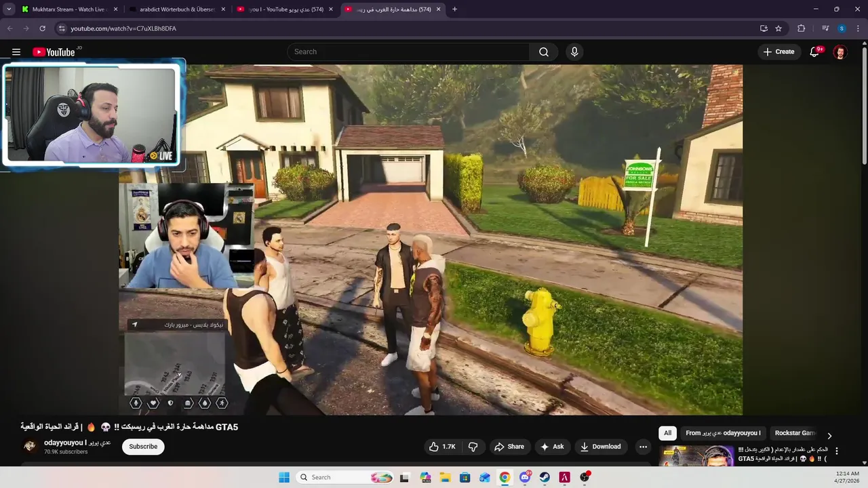The width and height of the screenshot is (868, 488).
Task: Click the video title with GTA5
Action: (x=129, y=427)
